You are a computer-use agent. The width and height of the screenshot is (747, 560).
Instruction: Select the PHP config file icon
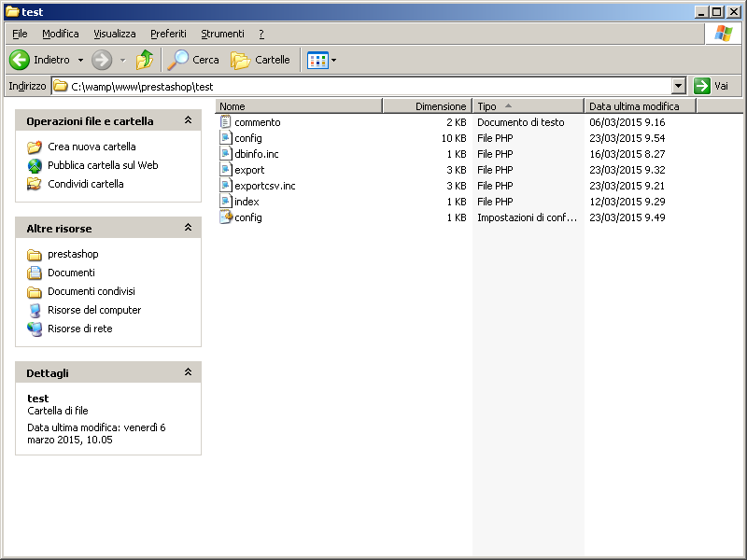coord(225,138)
